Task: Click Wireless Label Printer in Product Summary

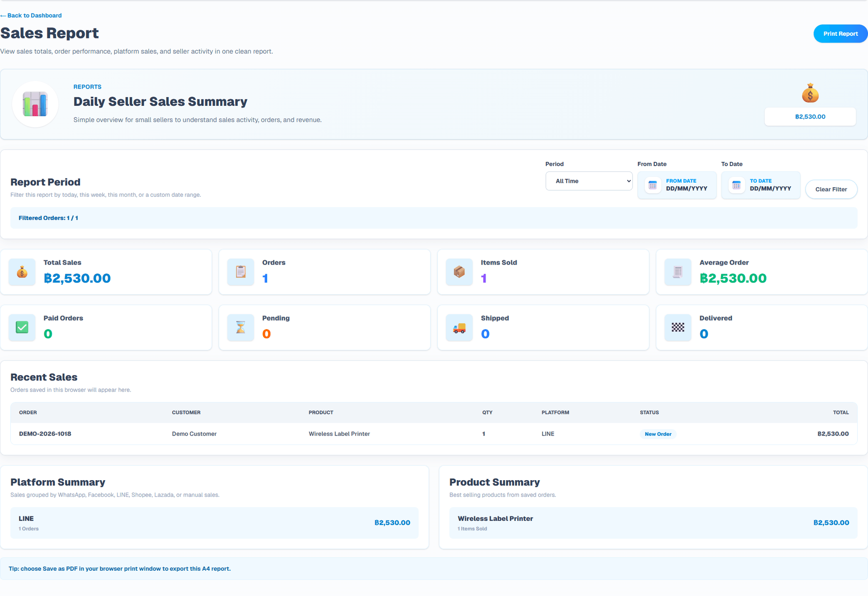Action: coord(653,523)
